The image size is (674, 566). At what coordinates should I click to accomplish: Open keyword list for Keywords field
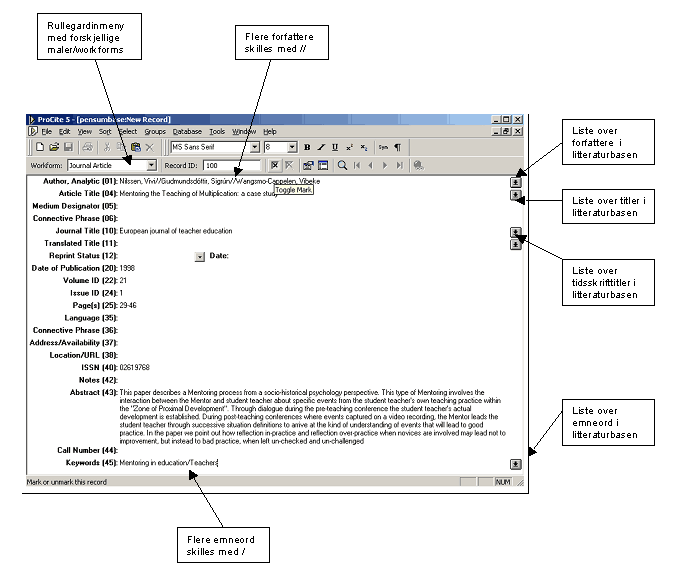click(515, 464)
